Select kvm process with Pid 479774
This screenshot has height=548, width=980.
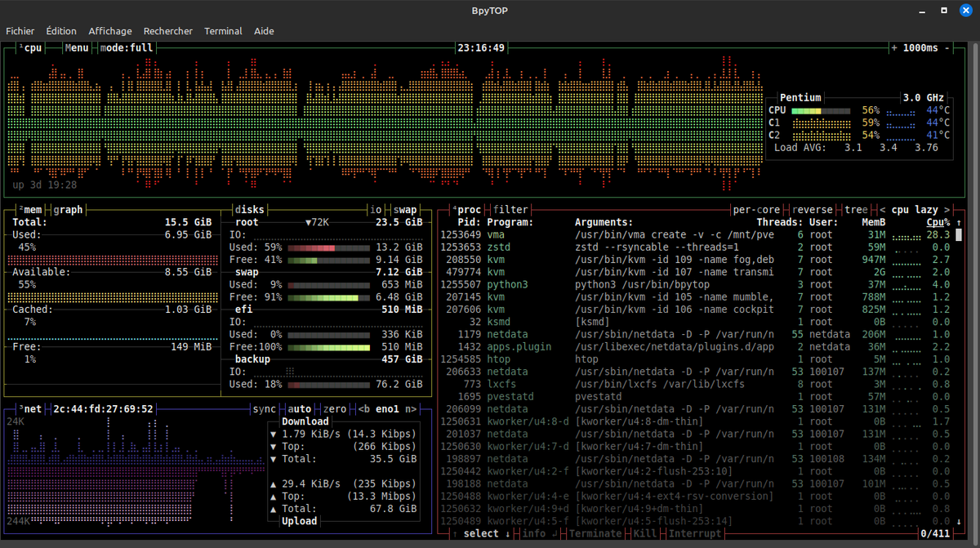[696, 272]
